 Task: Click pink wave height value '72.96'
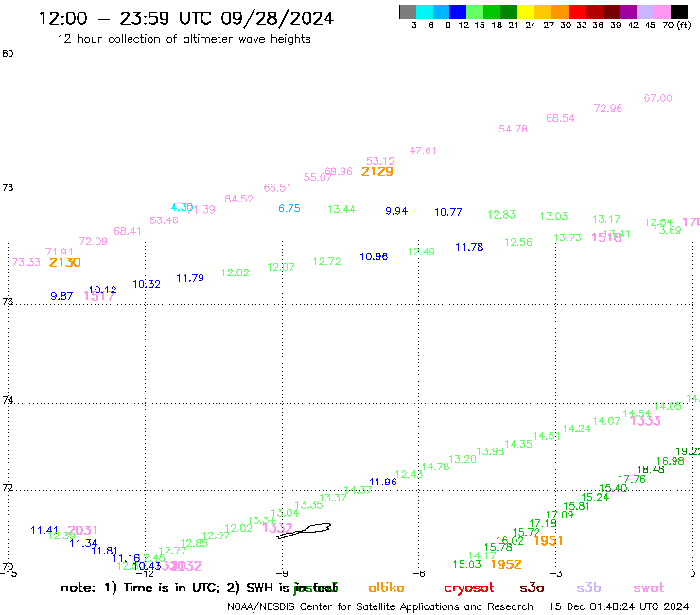608,109
